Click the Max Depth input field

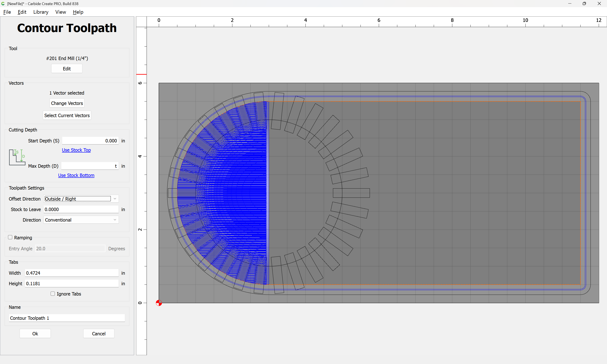click(90, 166)
